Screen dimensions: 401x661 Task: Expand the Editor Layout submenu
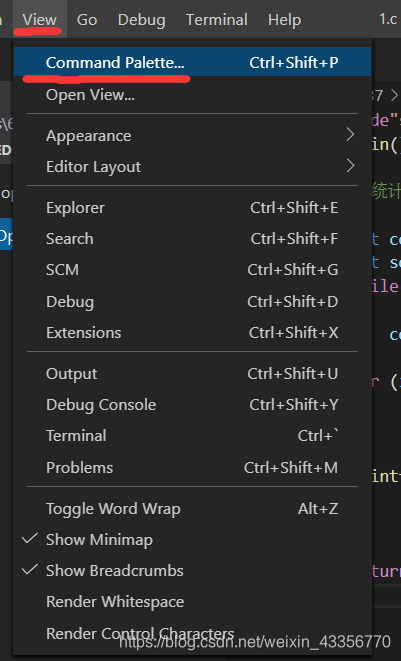tap(192, 167)
